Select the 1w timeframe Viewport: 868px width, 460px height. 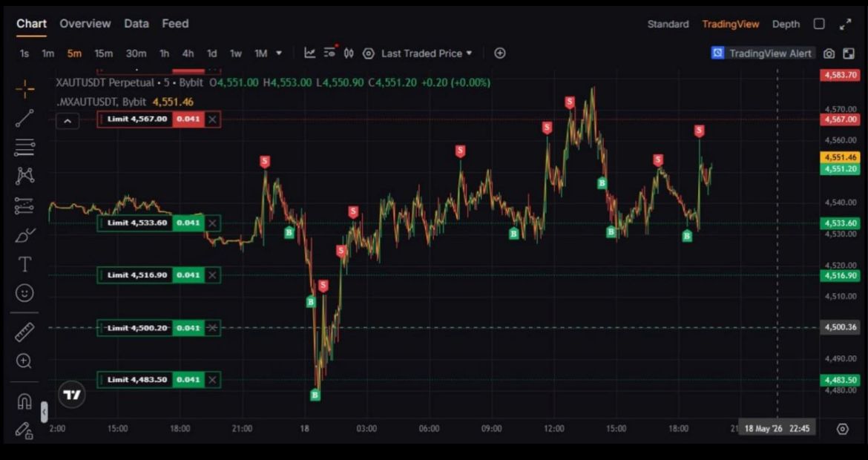(236, 53)
